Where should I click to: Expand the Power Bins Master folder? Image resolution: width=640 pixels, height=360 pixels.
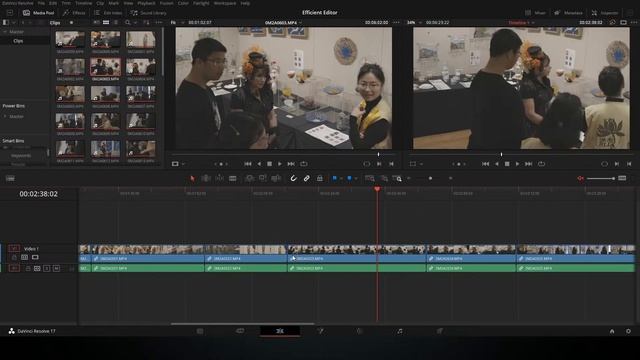(x=5, y=116)
